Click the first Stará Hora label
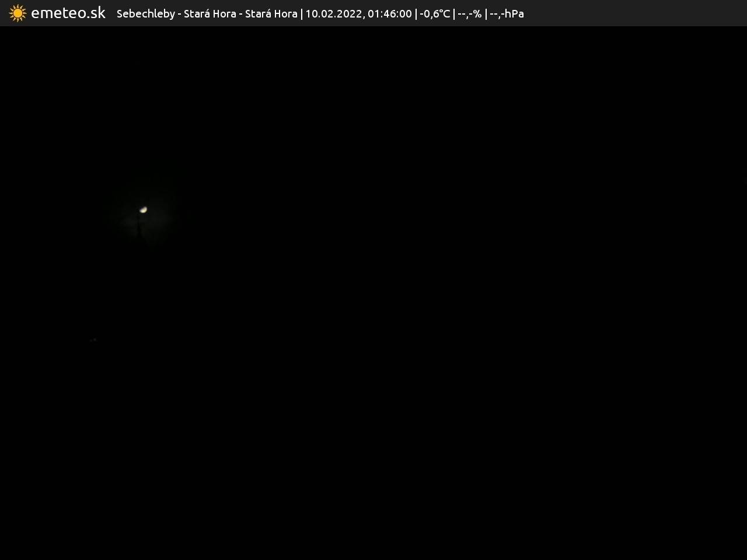The width and height of the screenshot is (747, 560). pos(210,13)
